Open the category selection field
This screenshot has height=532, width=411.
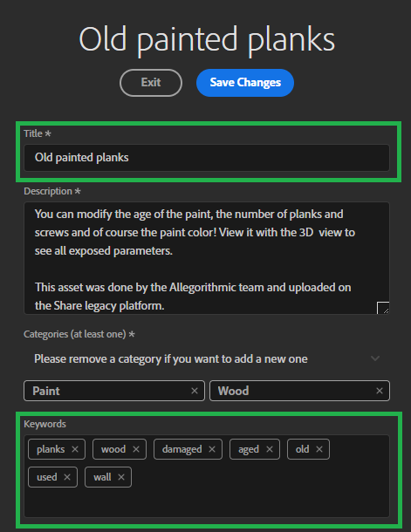[207, 358]
